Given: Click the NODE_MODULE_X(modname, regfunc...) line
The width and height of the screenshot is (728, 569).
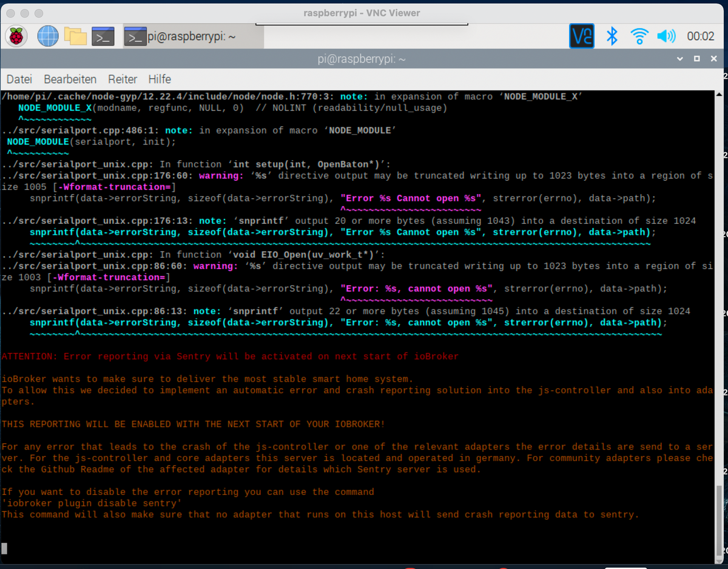Looking at the screenshot, I should pyautogui.click(x=232, y=108).
